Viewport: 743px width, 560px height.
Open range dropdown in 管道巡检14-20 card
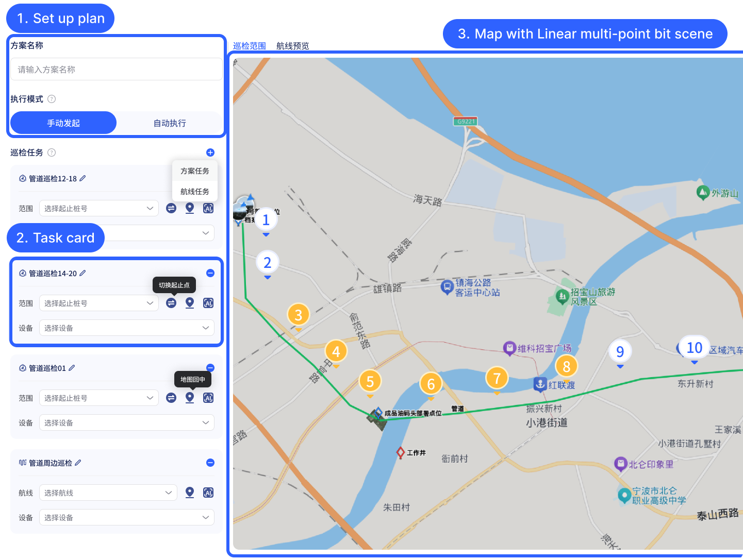98,303
